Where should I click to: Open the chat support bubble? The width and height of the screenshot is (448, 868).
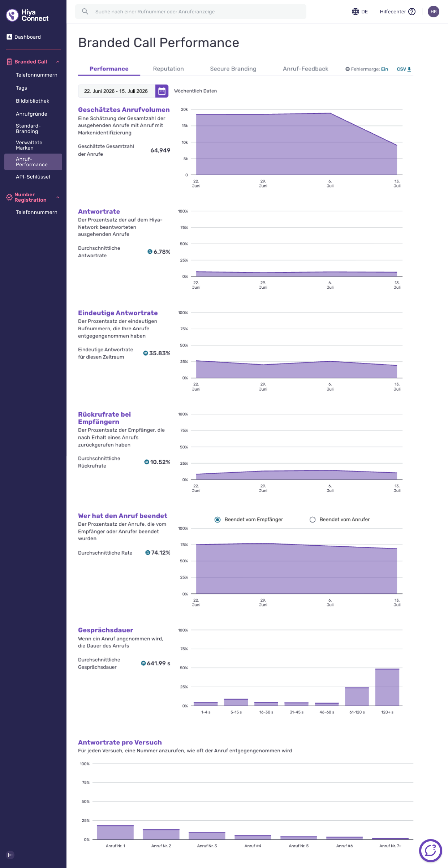click(430, 850)
